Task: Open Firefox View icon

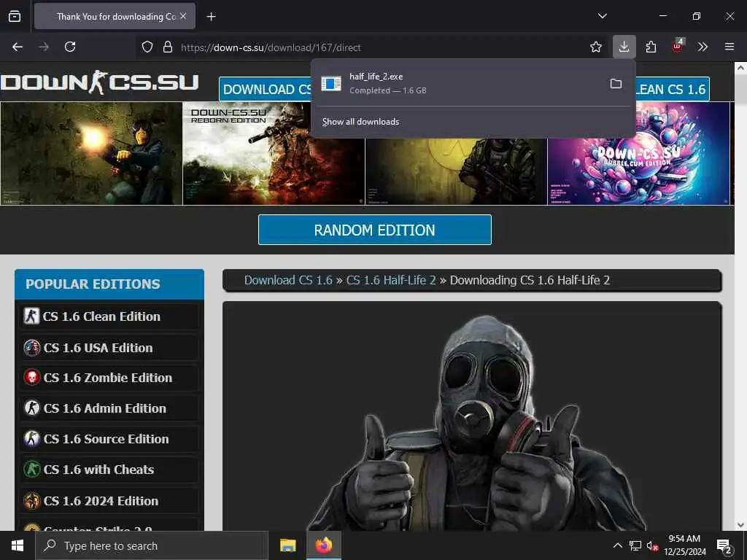Action: (x=15, y=16)
